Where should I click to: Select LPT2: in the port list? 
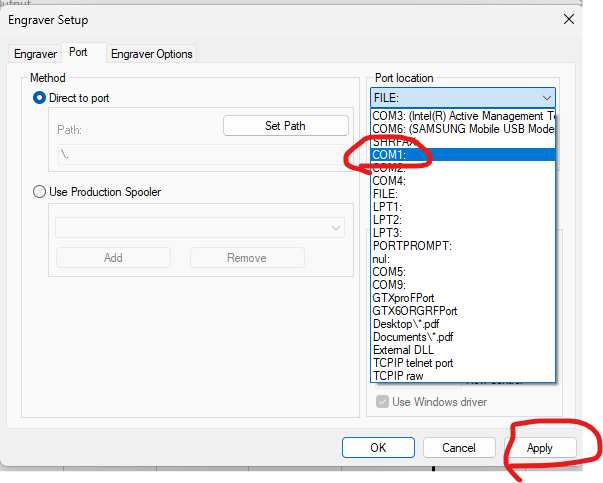point(463,220)
